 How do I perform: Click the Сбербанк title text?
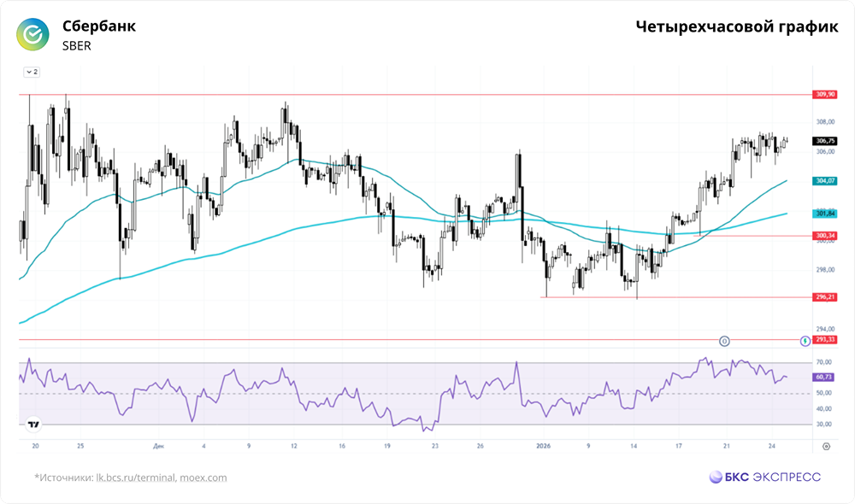point(98,26)
